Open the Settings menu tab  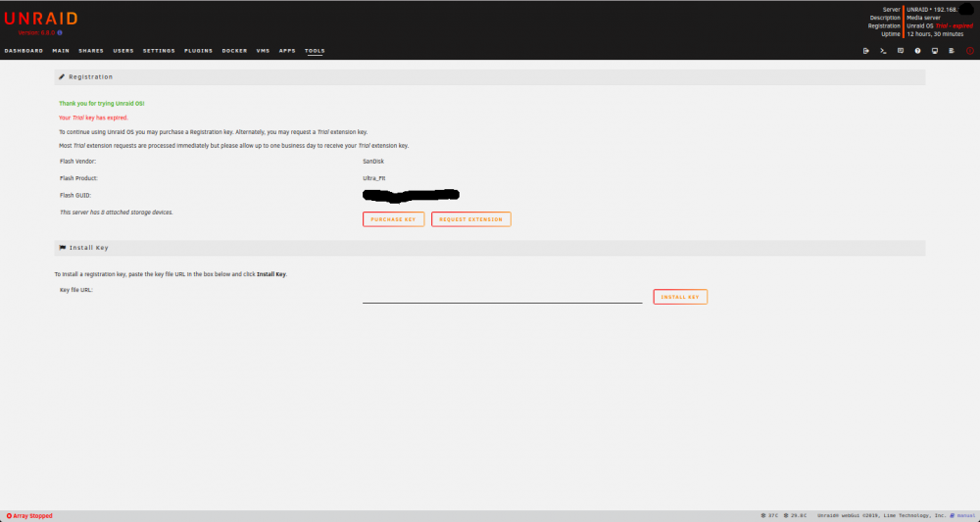pos(159,51)
